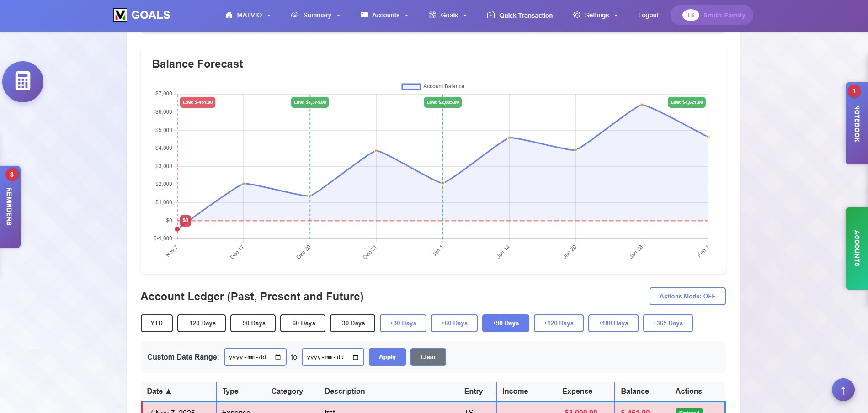This screenshot has width=868, height=413.
Task: Sort ledger by Date column arrow
Action: [168, 392]
